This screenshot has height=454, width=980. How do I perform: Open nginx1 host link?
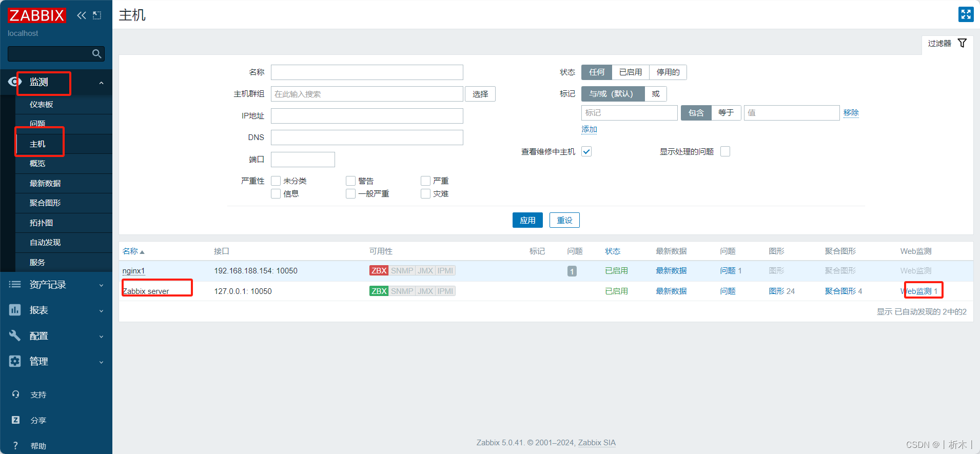133,271
